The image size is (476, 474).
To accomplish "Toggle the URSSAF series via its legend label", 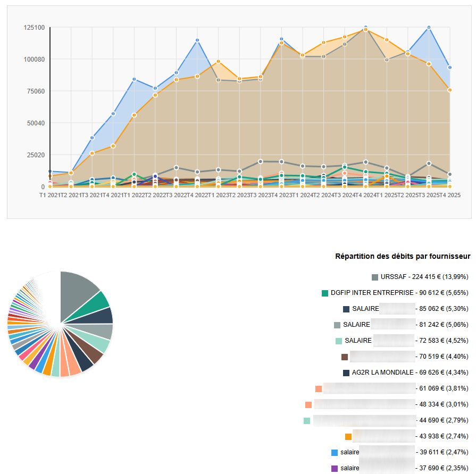I will pos(395,277).
